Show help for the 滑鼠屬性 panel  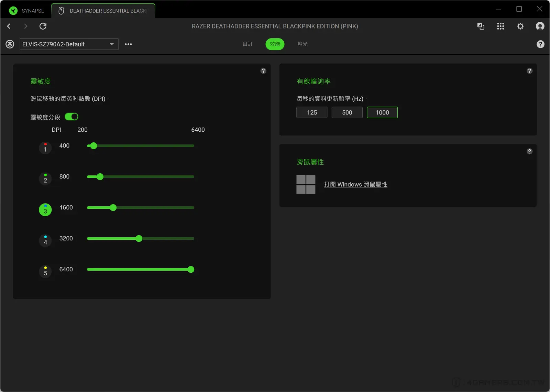pos(529,151)
